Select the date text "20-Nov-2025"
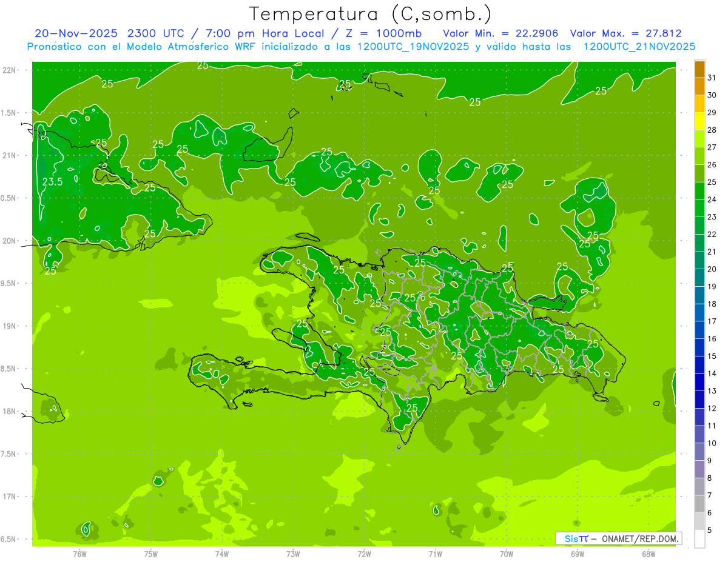728x562 pixels. coord(76,33)
